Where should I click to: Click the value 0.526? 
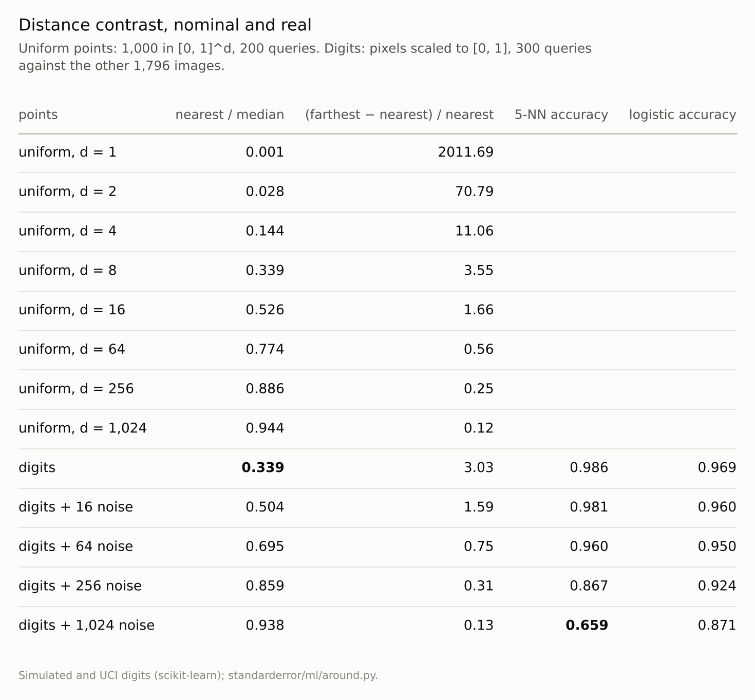pyautogui.click(x=265, y=310)
